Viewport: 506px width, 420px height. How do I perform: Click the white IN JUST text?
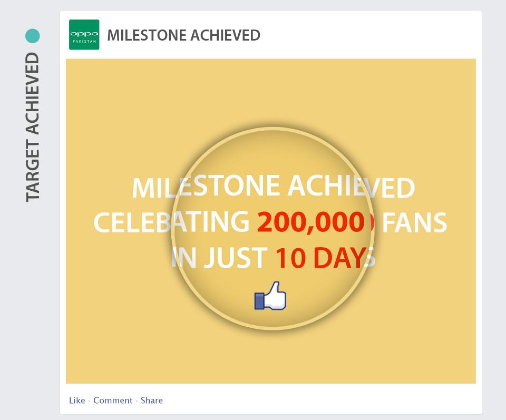pyautogui.click(x=220, y=258)
